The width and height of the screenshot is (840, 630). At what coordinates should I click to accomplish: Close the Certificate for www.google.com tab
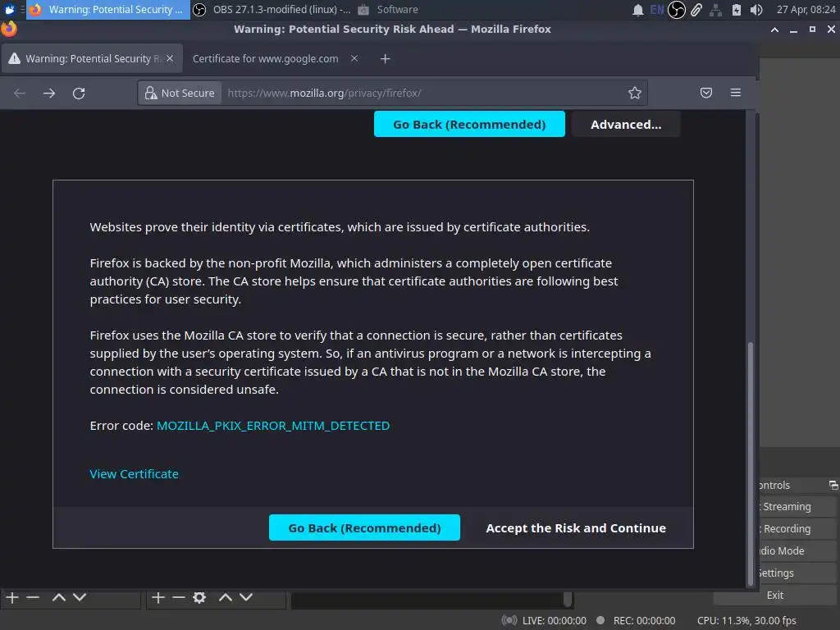[354, 58]
